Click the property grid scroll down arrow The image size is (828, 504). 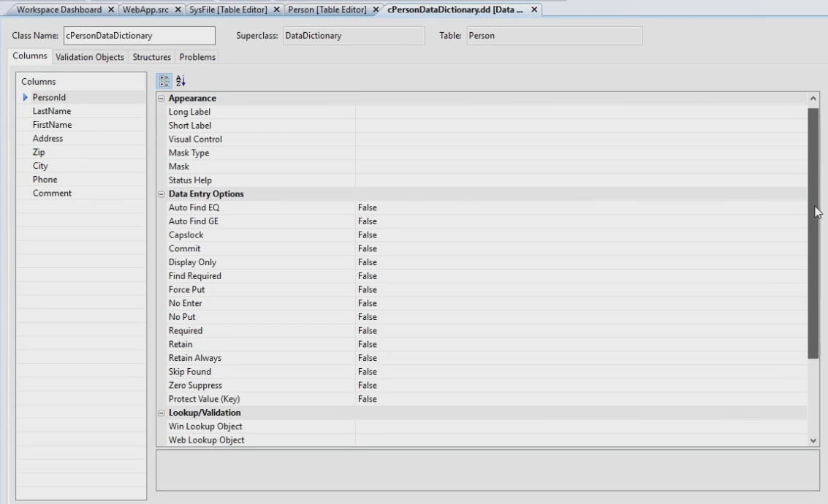814,440
